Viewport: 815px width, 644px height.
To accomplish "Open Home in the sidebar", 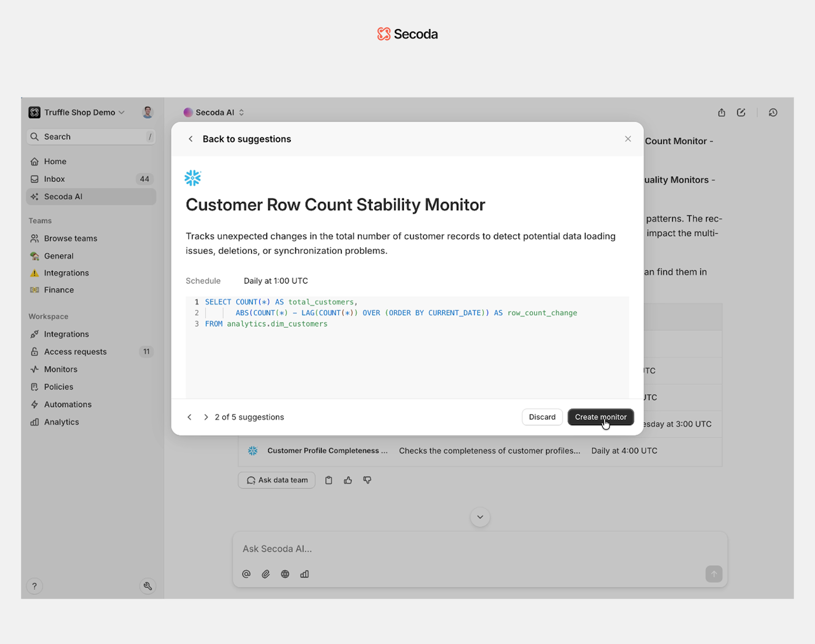I will [91, 161].
